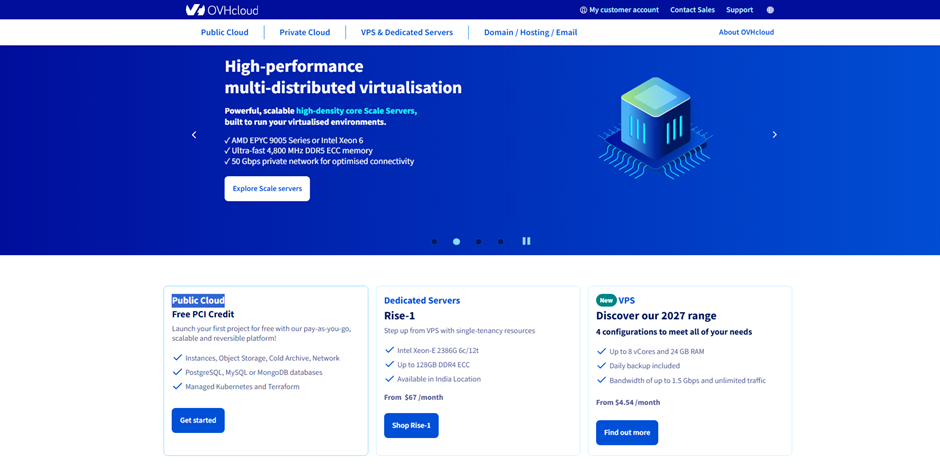
Task: Click checkmark beside Available in India Location
Action: (x=390, y=378)
